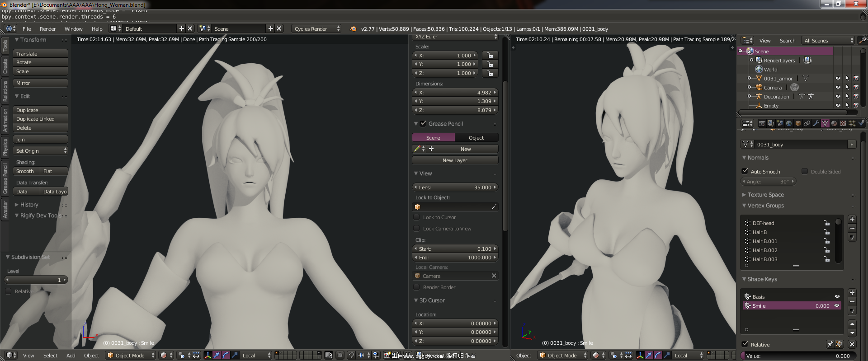Remove vertex group with minus button

click(852, 228)
